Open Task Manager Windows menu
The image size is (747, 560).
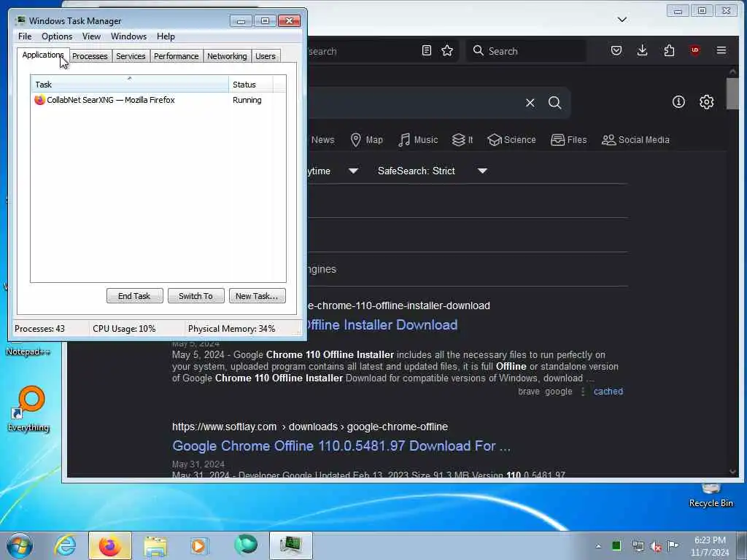pos(128,36)
